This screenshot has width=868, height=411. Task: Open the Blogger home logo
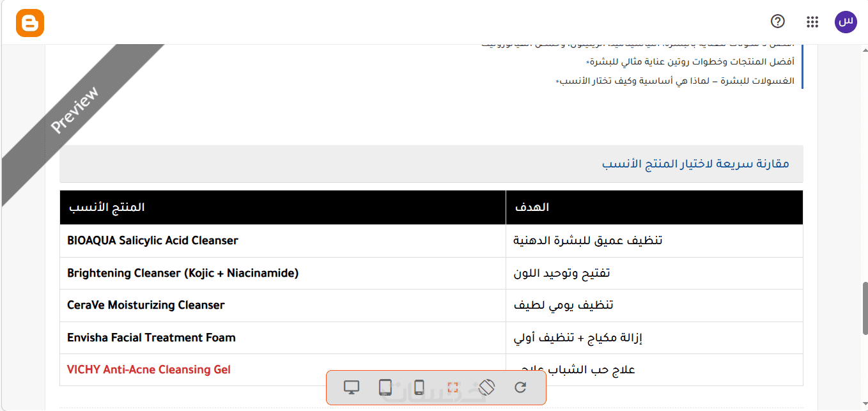[x=30, y=24]
